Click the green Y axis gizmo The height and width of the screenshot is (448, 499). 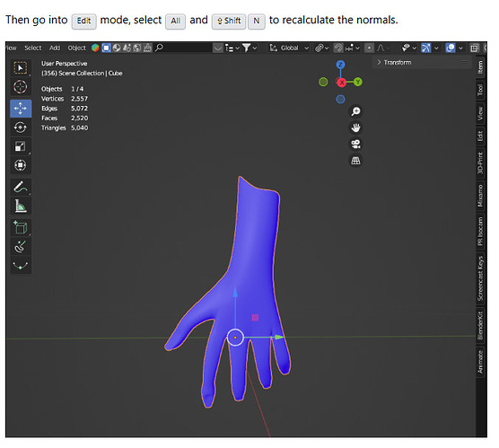358,82
